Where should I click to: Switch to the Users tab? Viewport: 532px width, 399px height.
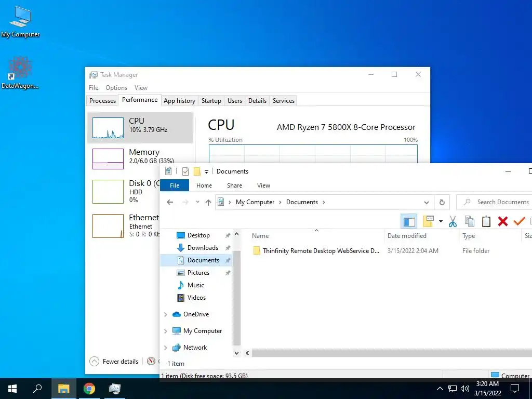235,101
